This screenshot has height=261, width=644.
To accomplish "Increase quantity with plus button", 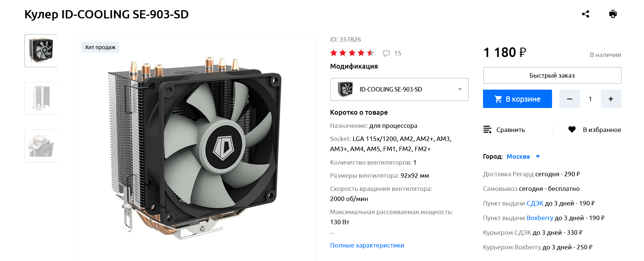I will (611, 99).
